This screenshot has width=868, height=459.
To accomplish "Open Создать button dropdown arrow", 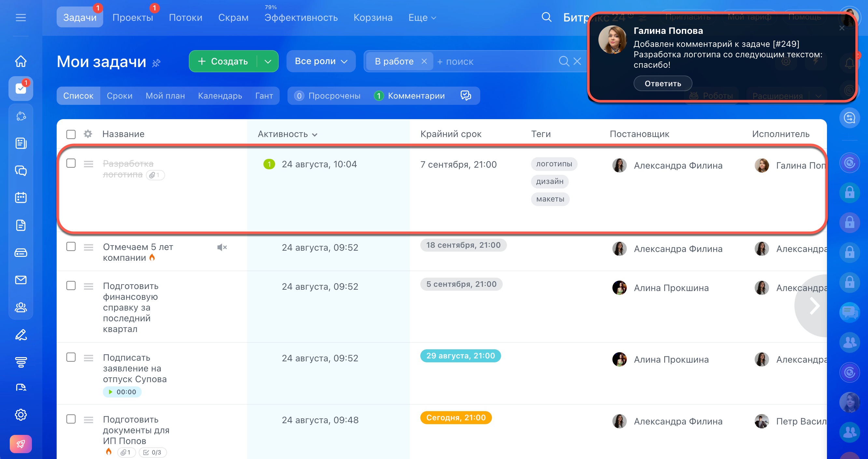I will 268,61.
